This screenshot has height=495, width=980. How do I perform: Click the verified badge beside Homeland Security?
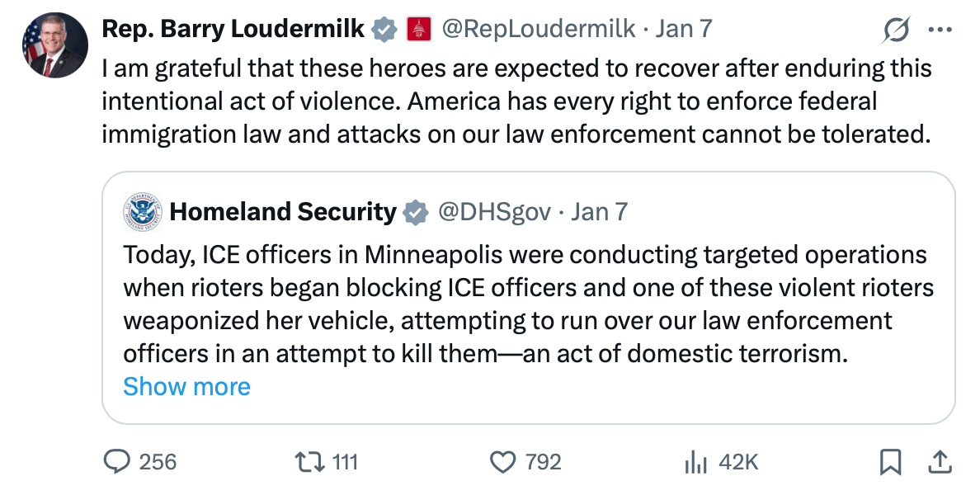click(x=416, y=212)
